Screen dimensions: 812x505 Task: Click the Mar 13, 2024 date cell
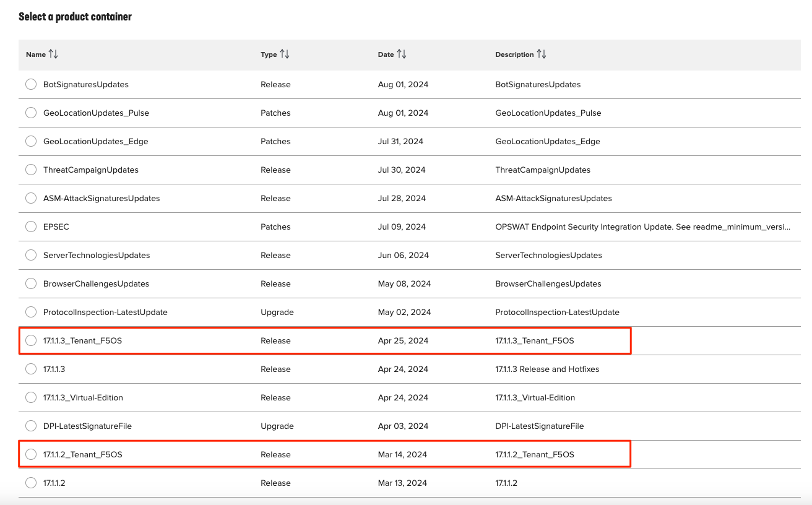[x=402, y=483]
